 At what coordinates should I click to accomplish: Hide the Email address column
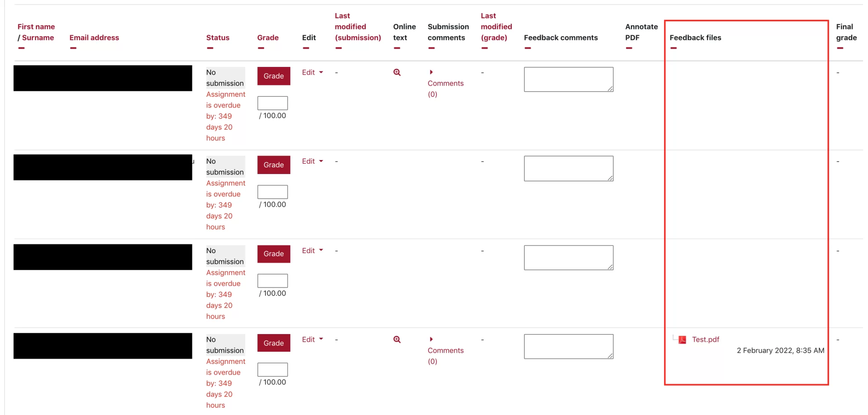[73, 48]
